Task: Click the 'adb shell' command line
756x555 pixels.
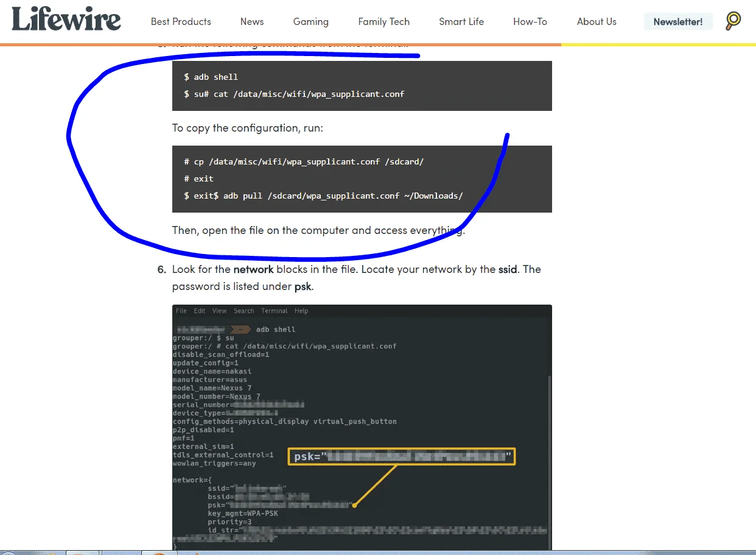Action: [211, 77]
